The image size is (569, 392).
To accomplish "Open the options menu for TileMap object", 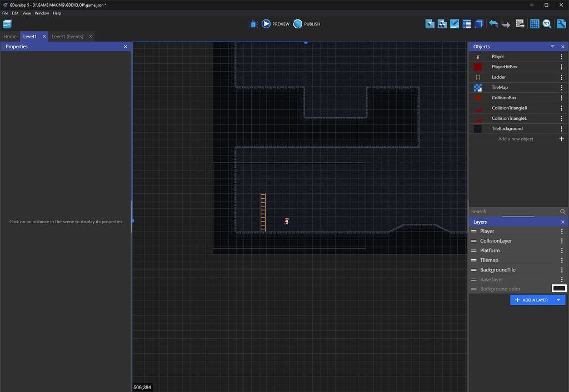I will click(x=561, y=87).
